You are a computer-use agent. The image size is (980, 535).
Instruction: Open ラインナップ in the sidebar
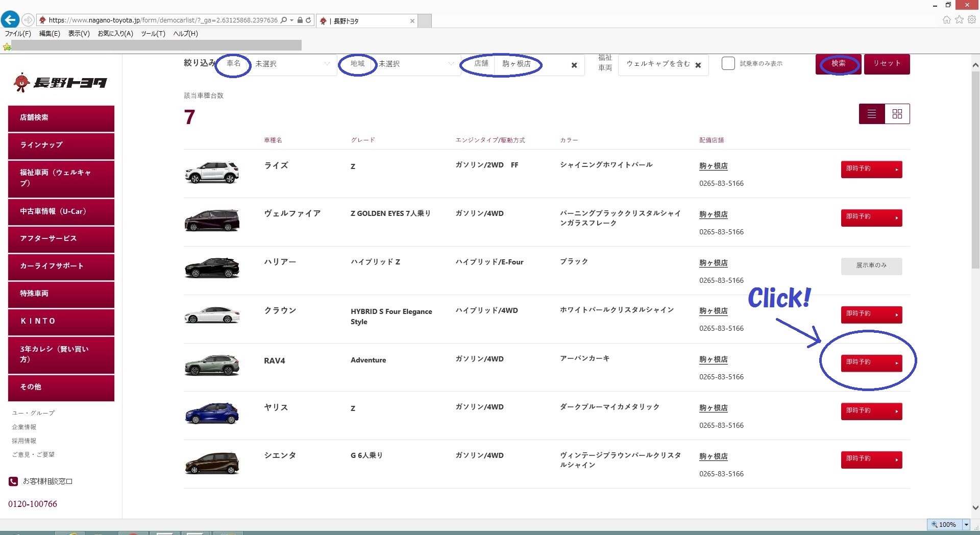pos(61,145)
